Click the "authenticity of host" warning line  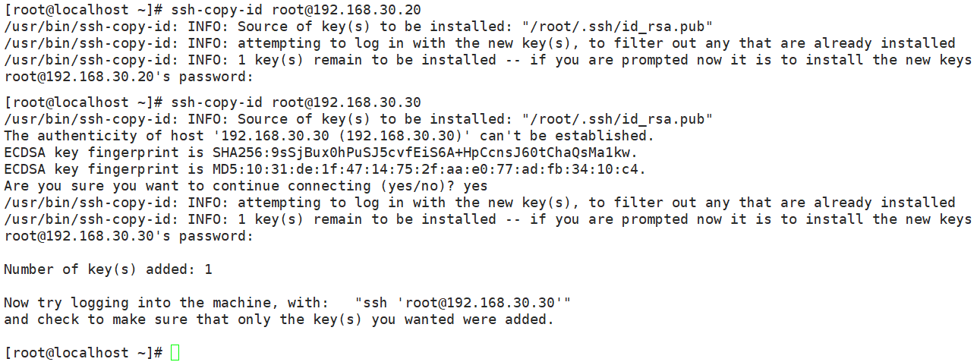click(329, 136)
